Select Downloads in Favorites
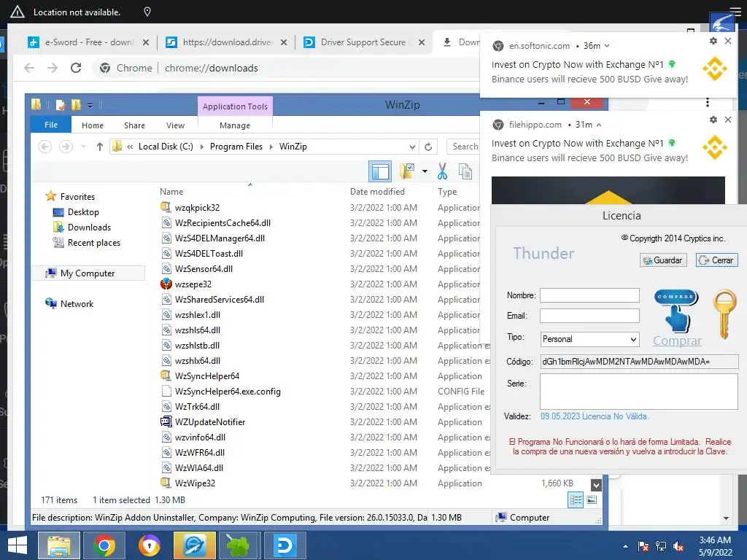Screen dimensions: 747x560 click(82, 227)
